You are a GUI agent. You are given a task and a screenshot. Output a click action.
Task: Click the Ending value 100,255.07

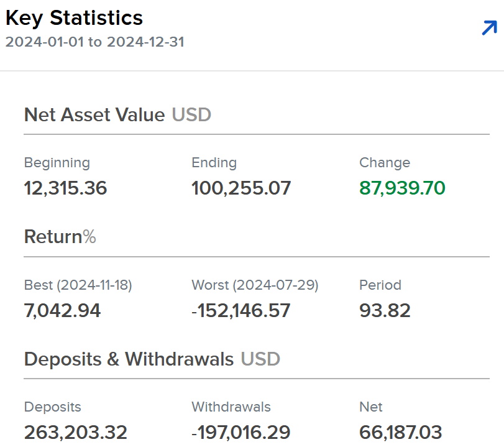(x=241, y=188)
